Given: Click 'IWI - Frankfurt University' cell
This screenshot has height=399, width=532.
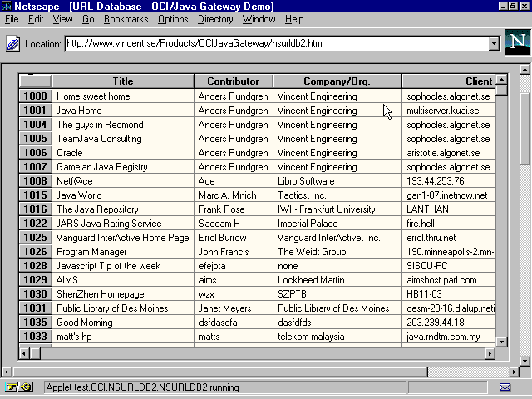Looking at the screenshot, I should (337, 209).
